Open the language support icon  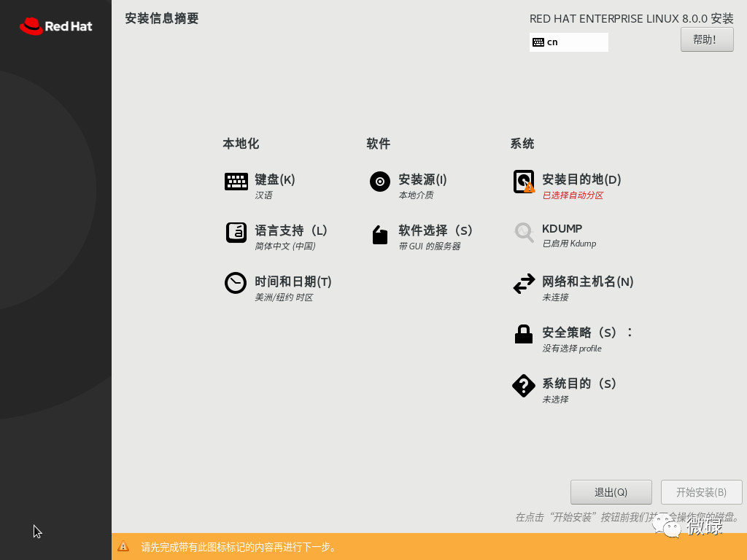click(236, 233)
